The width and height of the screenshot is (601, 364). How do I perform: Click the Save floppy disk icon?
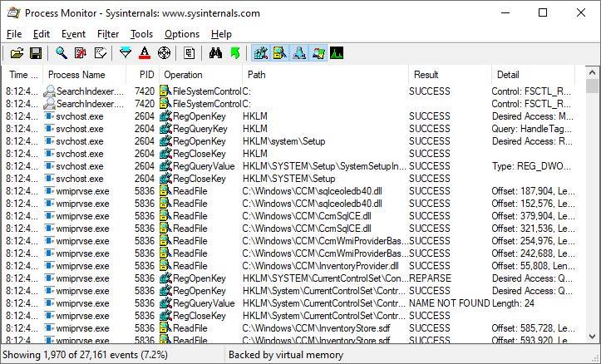coord(36,53)
